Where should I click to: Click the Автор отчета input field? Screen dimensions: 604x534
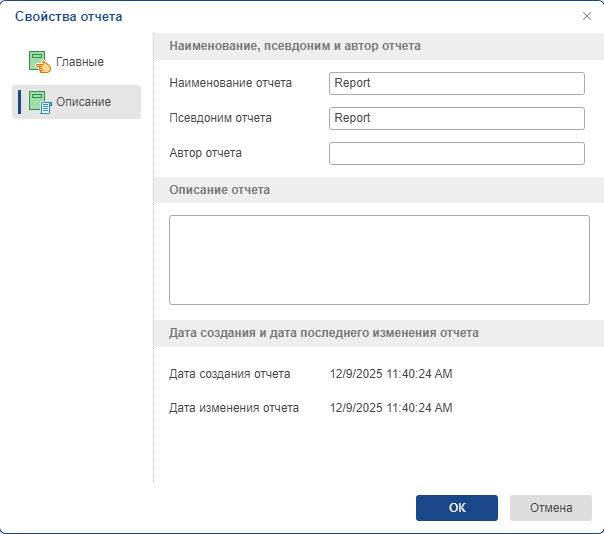(457, 153)
